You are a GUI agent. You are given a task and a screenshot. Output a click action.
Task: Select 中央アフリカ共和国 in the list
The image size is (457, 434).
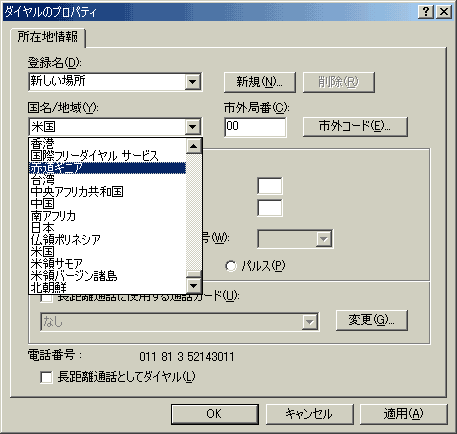pos(107,192)
